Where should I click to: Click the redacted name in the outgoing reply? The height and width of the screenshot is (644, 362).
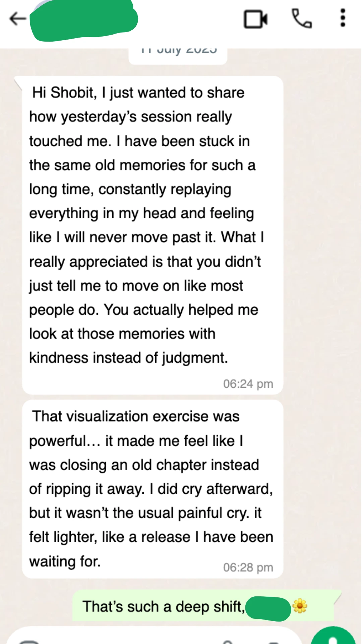click(268, 607)
